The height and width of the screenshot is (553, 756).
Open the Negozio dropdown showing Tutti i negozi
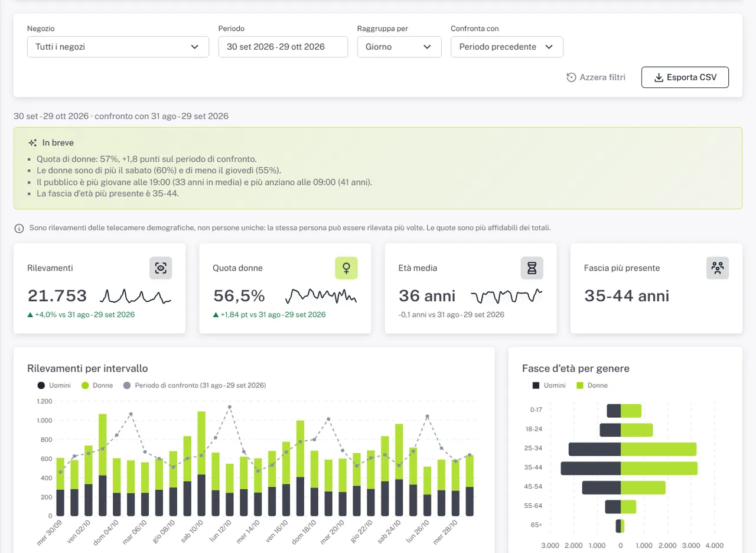point(118,47)
